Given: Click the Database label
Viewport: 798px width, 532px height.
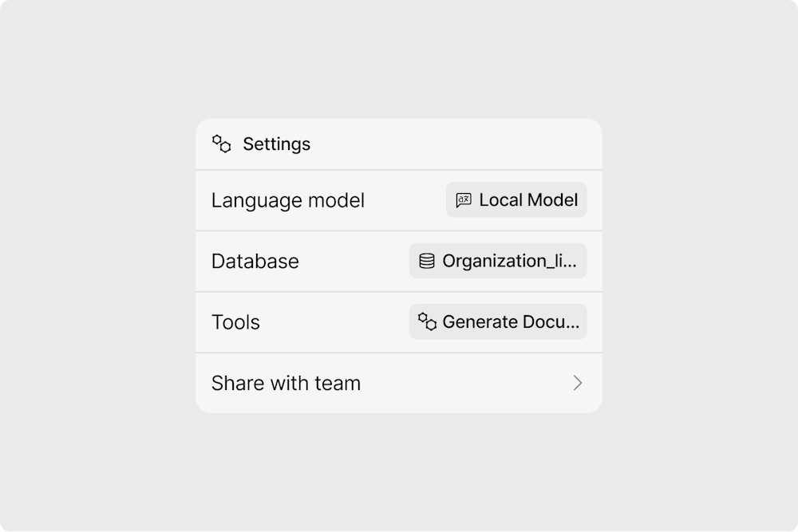Looking at the screenshot, I should 255,261.
